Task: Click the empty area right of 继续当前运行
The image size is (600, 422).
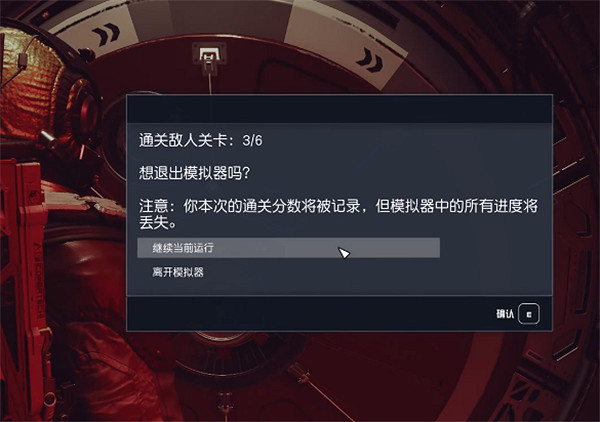Action: pos(496,248)
